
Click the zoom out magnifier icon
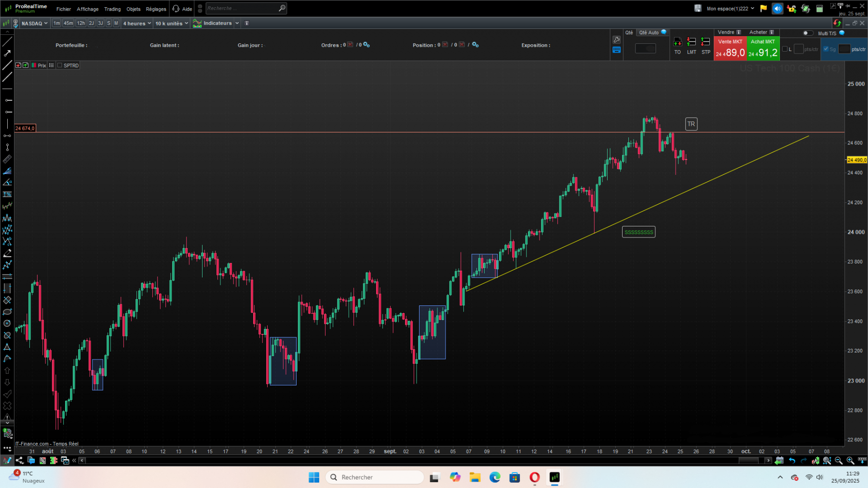839,461
